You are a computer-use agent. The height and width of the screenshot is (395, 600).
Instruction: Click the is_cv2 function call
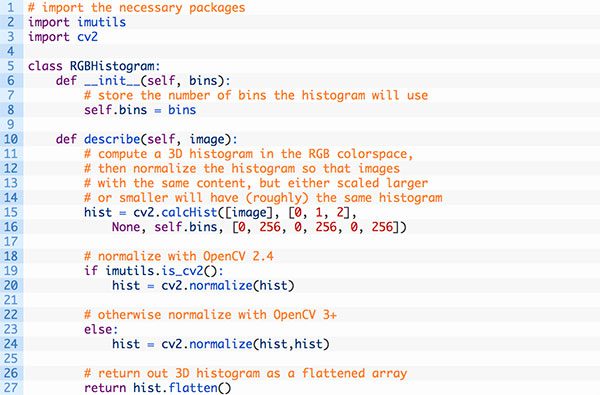click(x=182, y=271)
